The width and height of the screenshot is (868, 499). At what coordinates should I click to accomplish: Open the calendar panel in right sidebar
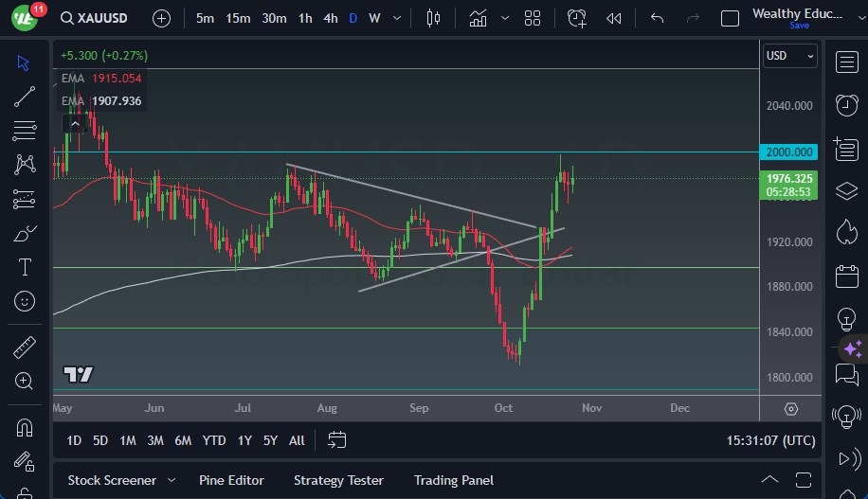point(846,276)
